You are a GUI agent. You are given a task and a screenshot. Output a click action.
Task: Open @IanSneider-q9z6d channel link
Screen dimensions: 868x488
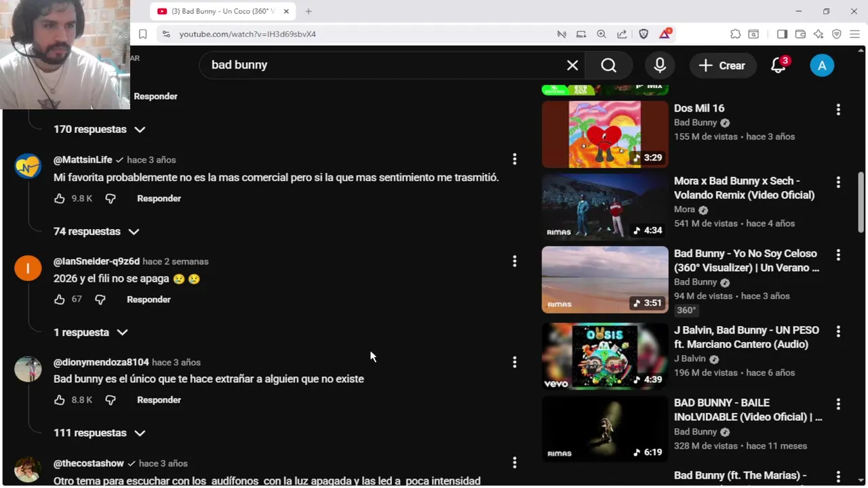point(96,262)
